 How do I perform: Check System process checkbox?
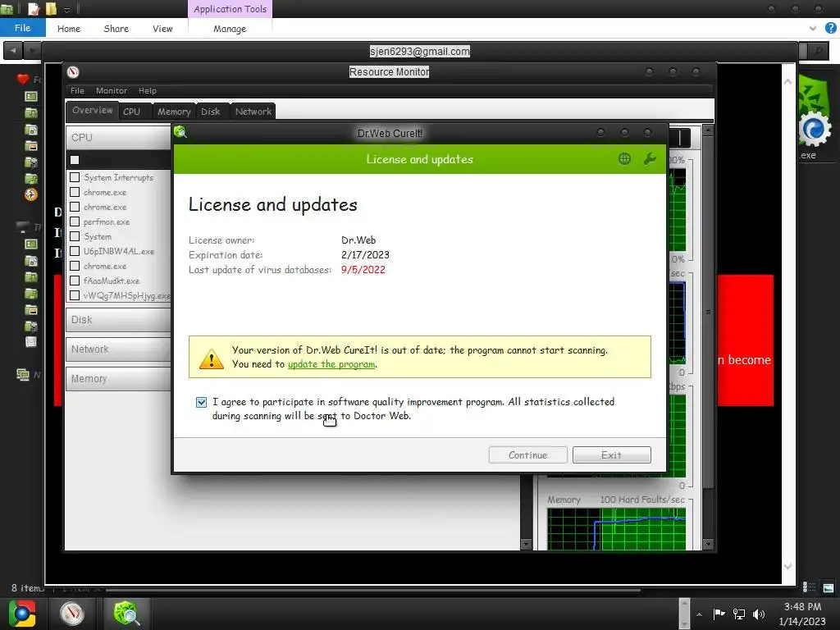click(x=75, y=236)
